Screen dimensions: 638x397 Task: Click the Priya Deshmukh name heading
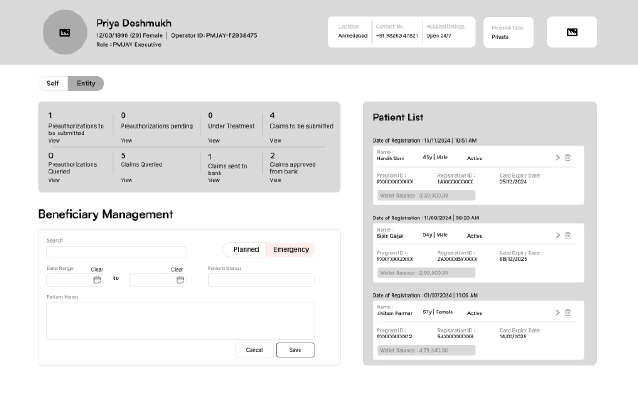[134, 23]
